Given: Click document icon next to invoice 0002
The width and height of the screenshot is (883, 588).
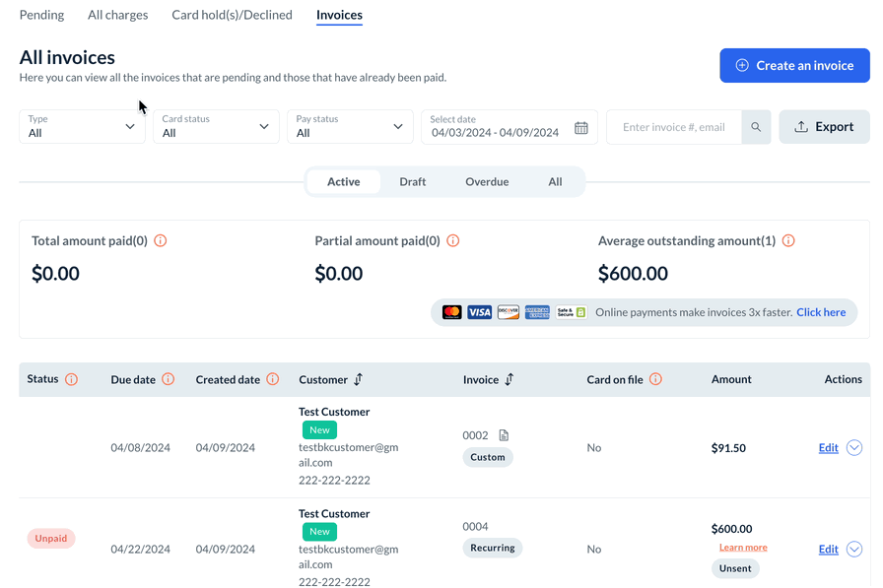Looking at the screenshot, I should (504, 435).
